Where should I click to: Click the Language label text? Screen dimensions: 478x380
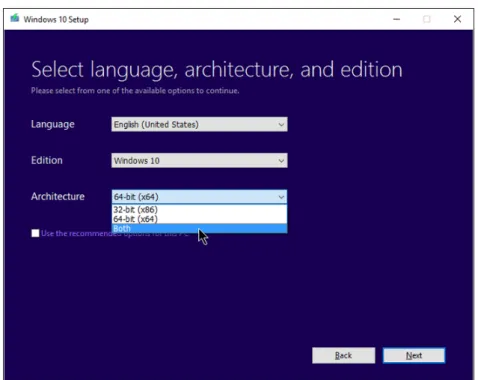click(x=53, y=125)
